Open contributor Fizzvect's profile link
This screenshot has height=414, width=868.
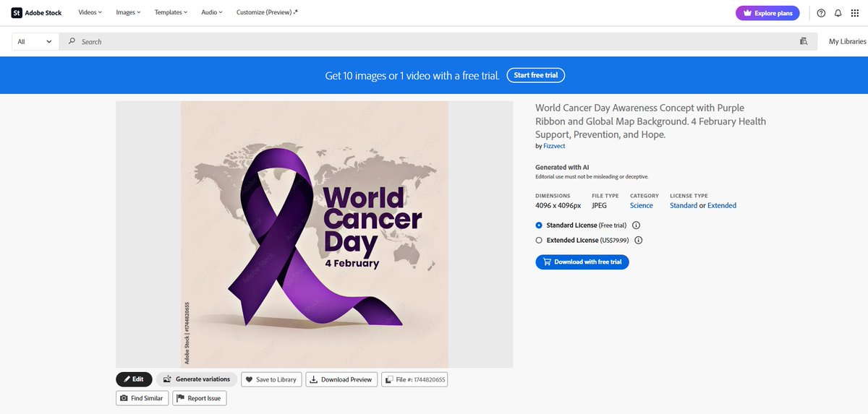point(555,146)
